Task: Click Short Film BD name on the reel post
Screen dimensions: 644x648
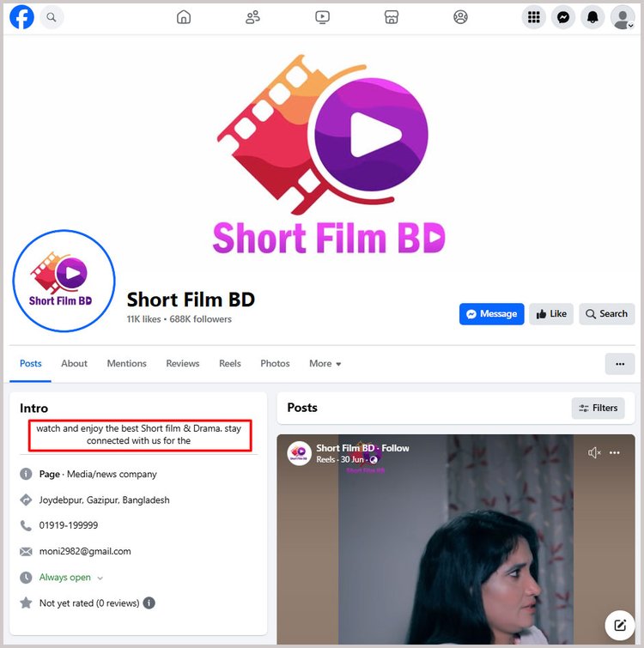Action: pos(345,448)
